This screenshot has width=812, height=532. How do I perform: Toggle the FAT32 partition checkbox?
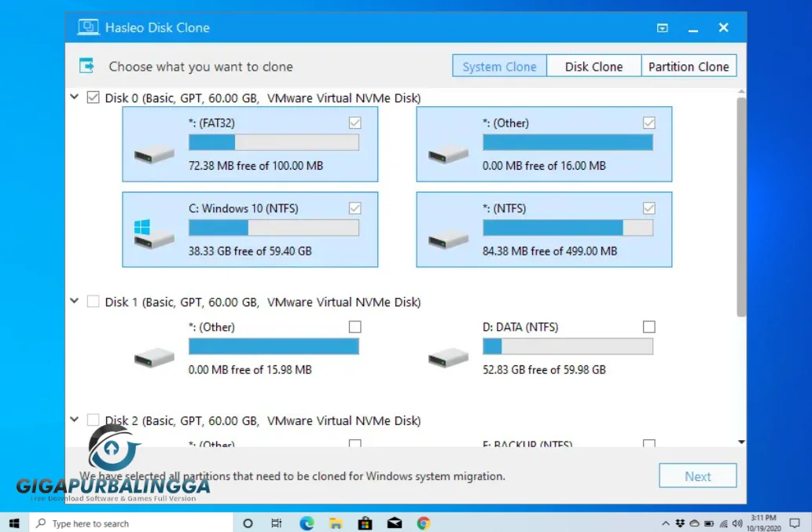[x=355, y=123]
